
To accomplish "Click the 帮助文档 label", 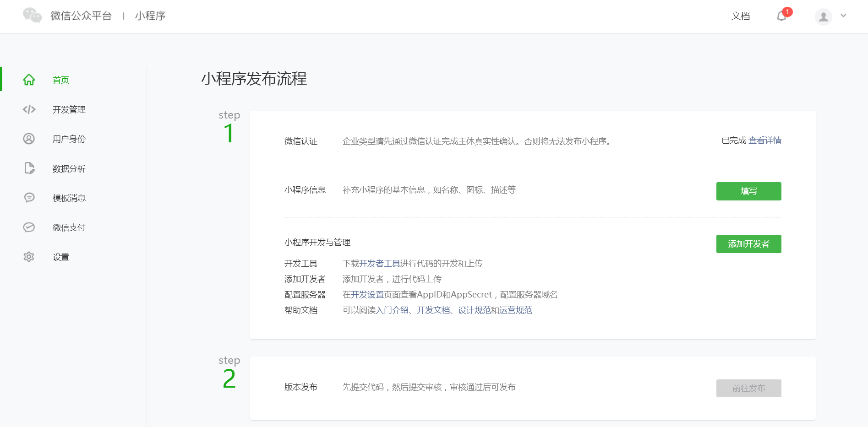I will 301,310.
